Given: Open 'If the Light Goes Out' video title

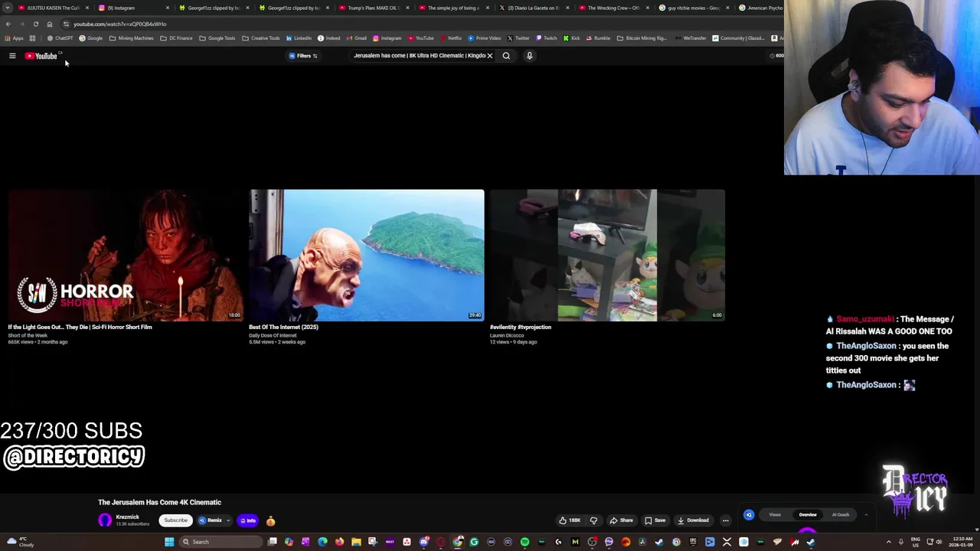Looking at the screenshot, I should [x=80, y=327].
